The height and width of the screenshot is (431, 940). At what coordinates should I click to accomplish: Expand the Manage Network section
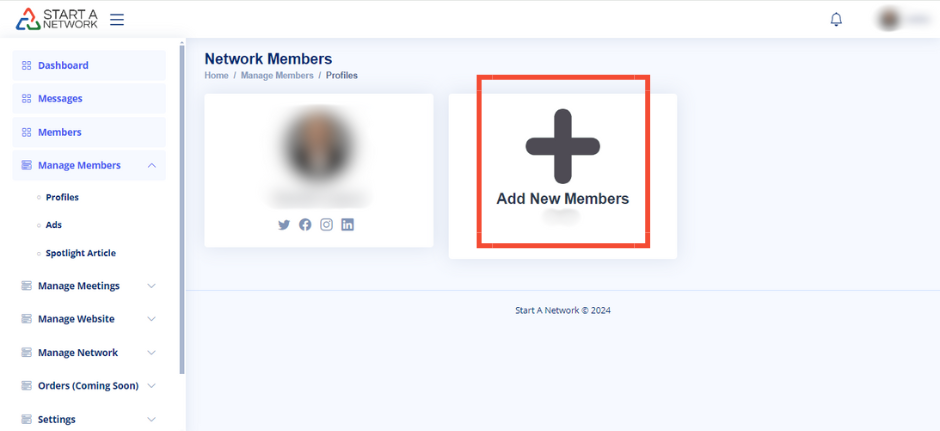151,353
